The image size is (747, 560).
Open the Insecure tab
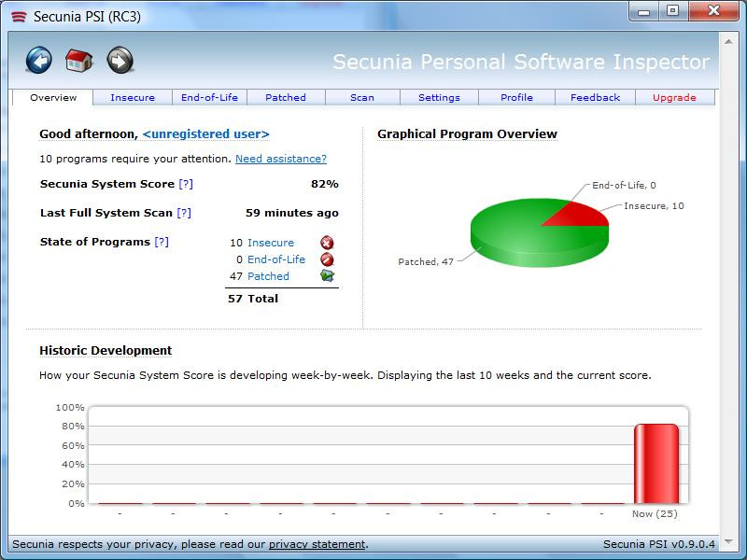click(133, 98)
